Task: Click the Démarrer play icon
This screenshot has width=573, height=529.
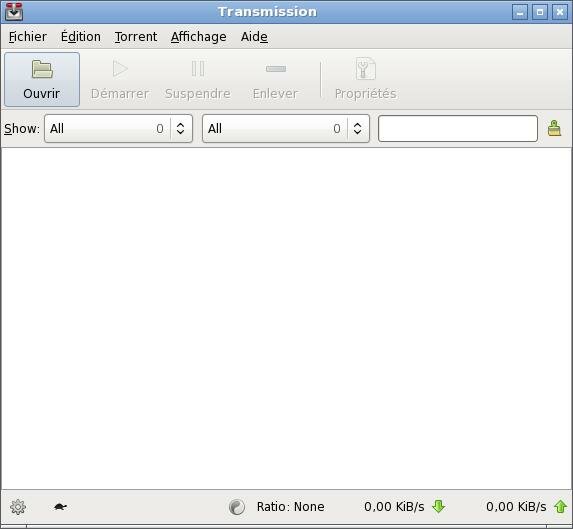Action: click(x=120, y=69)
